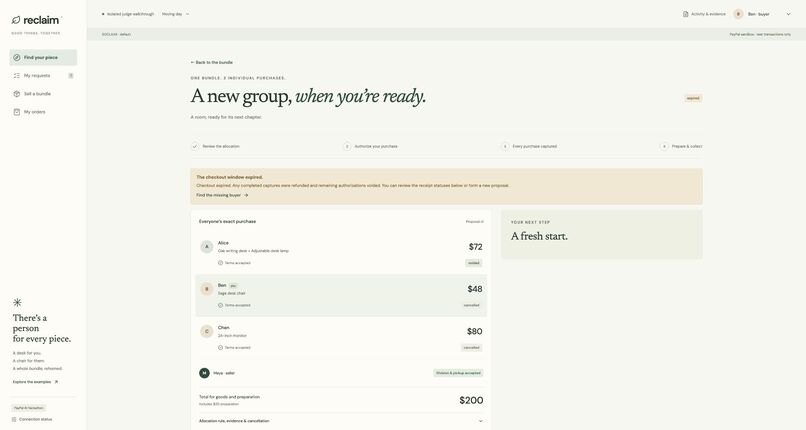
Task: Click Alice's avatar circle
Action: [207, 247]
